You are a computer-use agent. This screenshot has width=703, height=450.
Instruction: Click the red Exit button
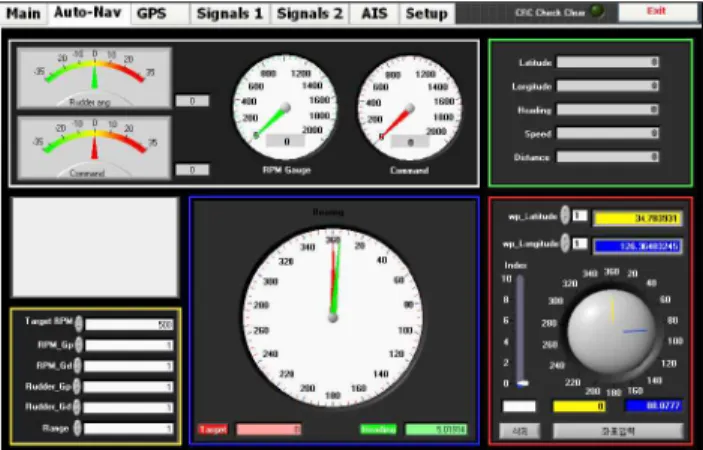pyautogui.click(x=656, y=12)
